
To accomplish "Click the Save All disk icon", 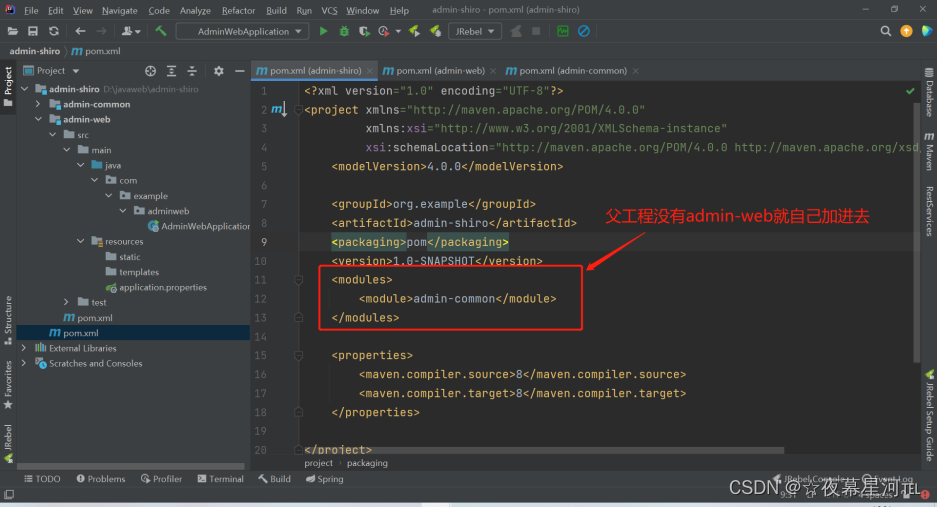I will 33,31.
